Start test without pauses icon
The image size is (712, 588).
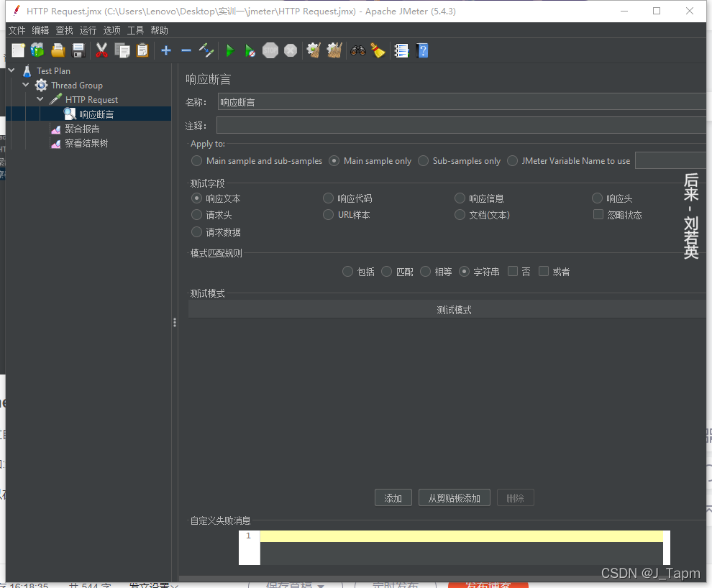point(250,50)
